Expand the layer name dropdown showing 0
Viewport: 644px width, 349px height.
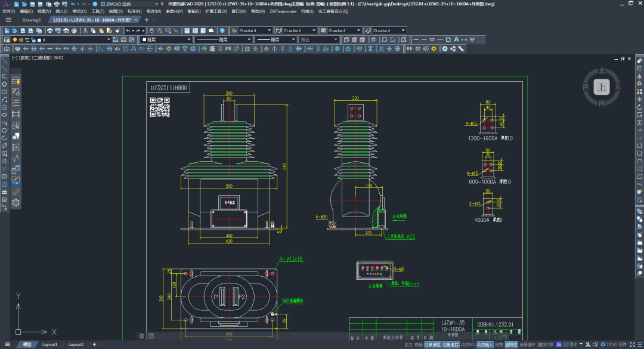(x=109, y=40)
